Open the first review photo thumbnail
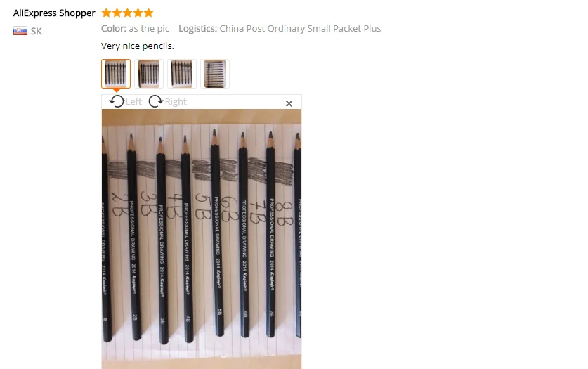This screenshot has height=369, width=588. pos(116,74)
